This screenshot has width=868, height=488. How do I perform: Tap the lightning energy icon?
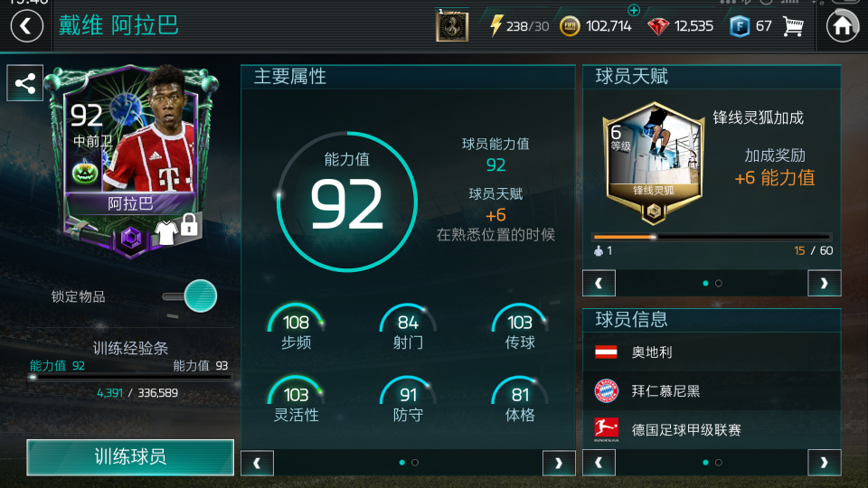point(496,25)
